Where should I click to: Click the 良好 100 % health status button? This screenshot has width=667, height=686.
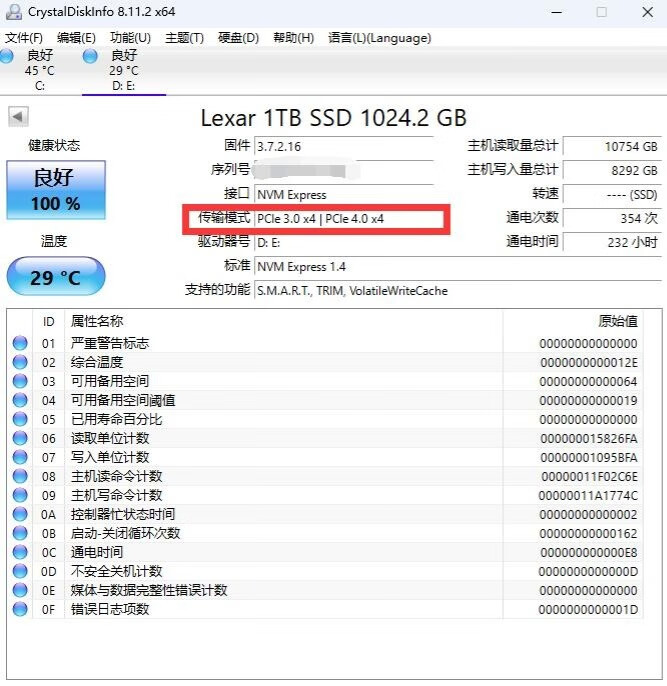pos(55,190)
